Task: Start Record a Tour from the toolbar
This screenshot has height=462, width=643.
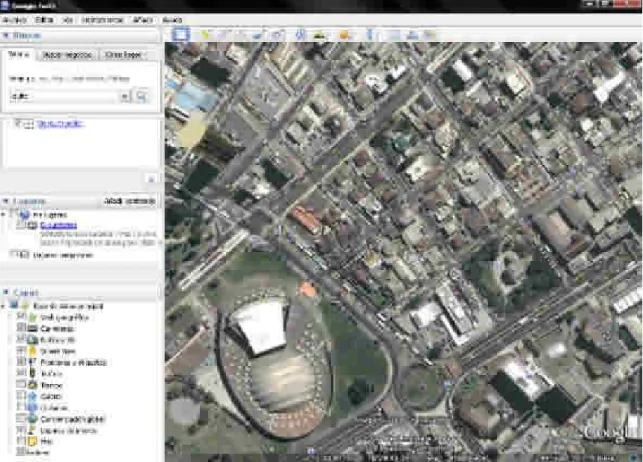Action: pyautogui.click(x=278, y=35)
